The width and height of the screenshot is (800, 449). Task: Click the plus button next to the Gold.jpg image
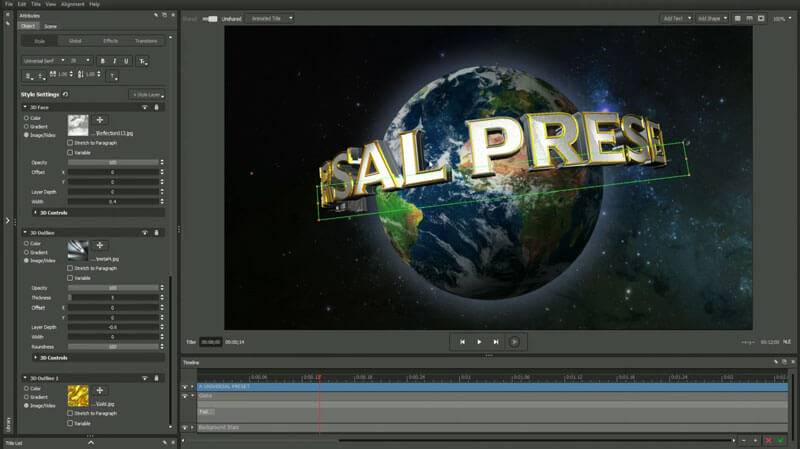point(100,390)
